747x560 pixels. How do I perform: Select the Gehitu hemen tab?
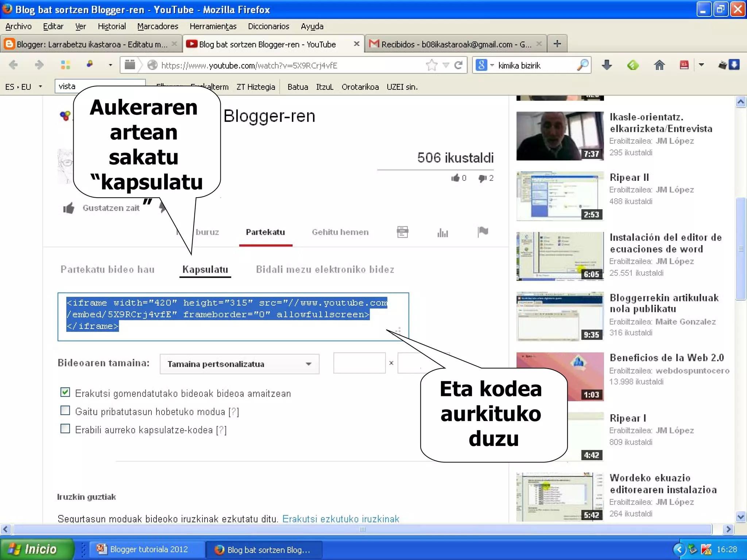(x=340, y=232)
